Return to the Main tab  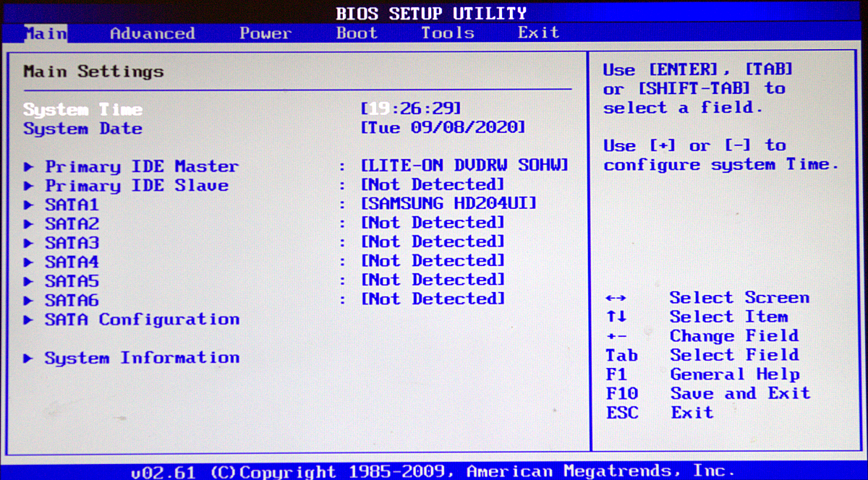pos(45,33)
